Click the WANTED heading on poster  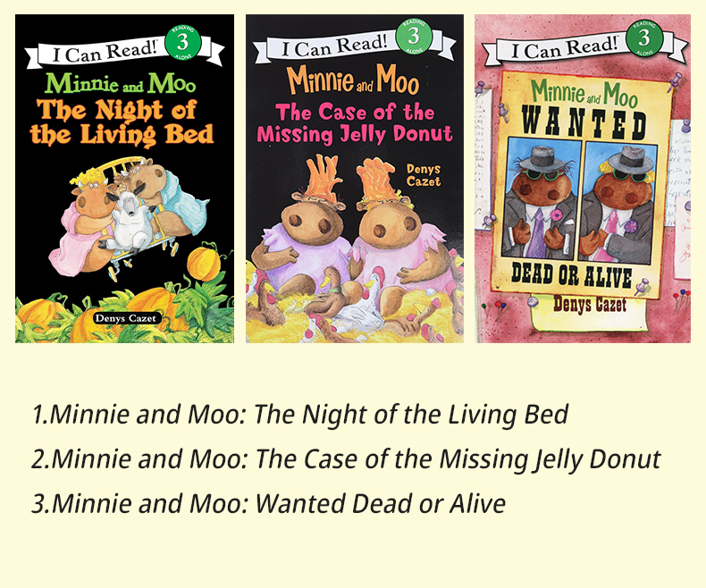pos(584,122)
